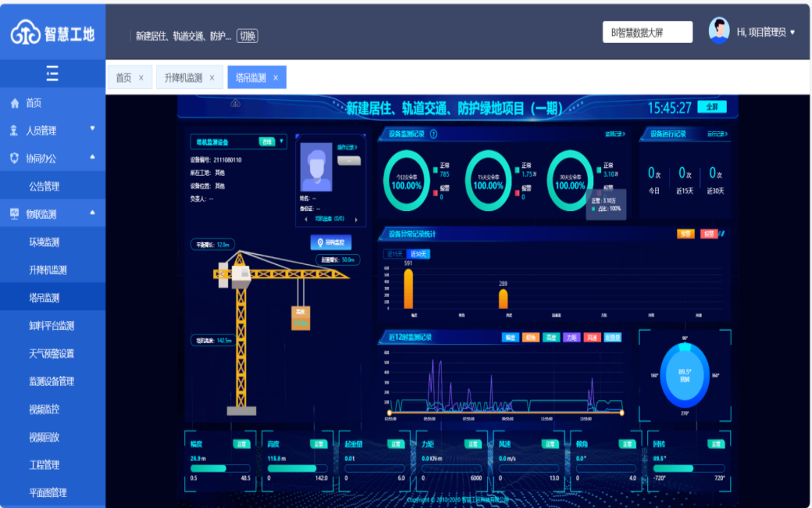Close the 升降机监测 tab with its X
The width and height of the screenshot is (812, 508).
pyautogui.click(x=211, y=77)
